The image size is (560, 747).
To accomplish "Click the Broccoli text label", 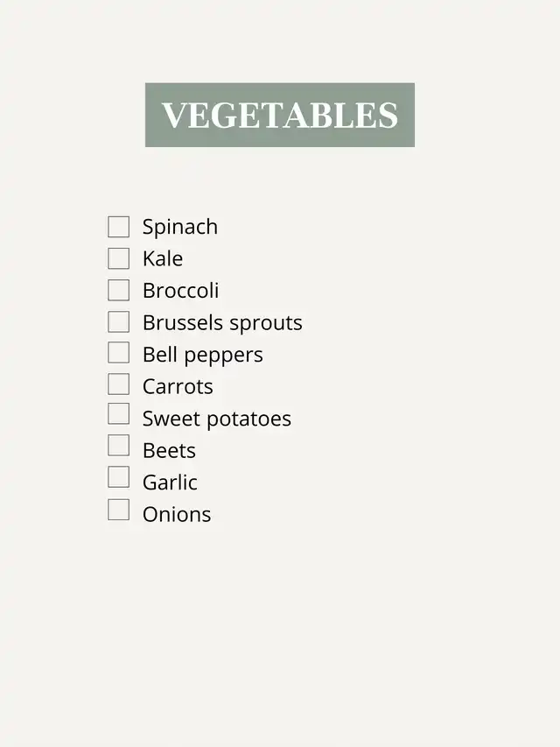I will [181, 291].
